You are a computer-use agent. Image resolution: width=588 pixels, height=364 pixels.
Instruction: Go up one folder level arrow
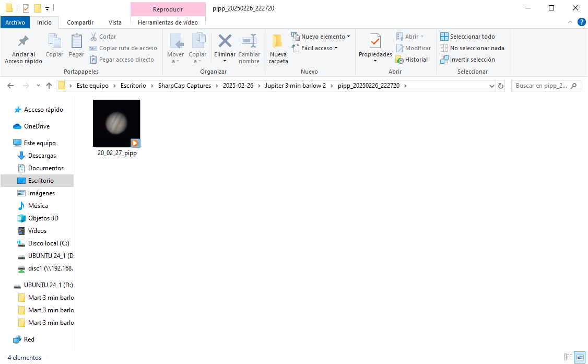coord(49,86)
